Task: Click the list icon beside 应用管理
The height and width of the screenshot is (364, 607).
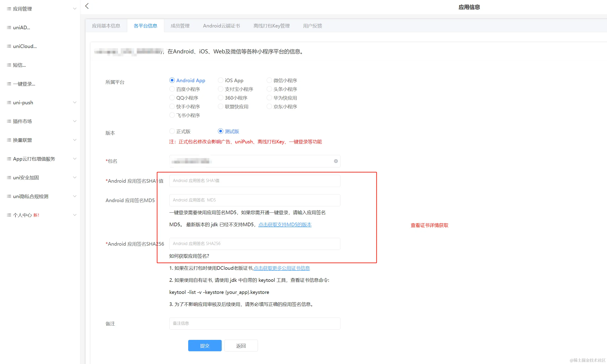Action: point(9,8)
